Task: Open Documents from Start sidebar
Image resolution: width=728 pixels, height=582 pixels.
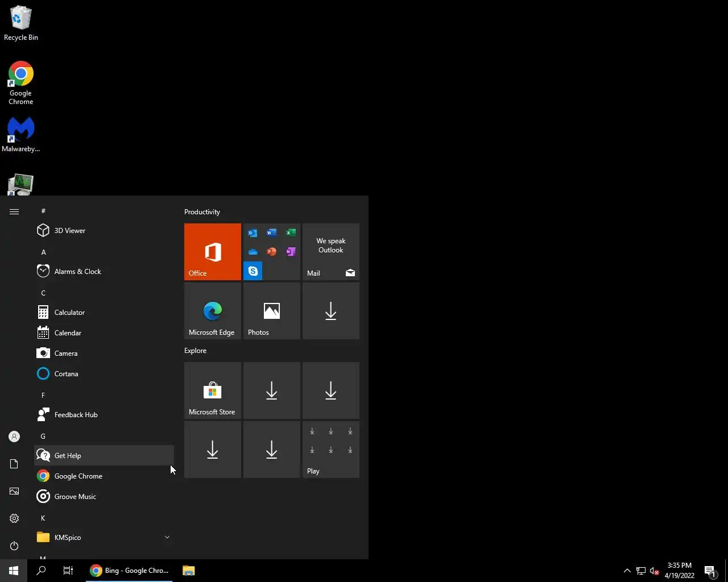Action: [14, 464]
